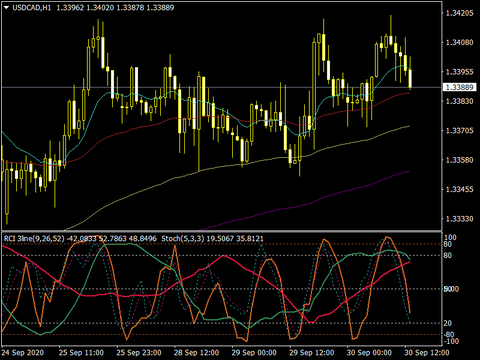Click the chart menu triangle beside USDCAD,H1
Viewport: 480px width, 360px height.
click(x=7, y=8)
